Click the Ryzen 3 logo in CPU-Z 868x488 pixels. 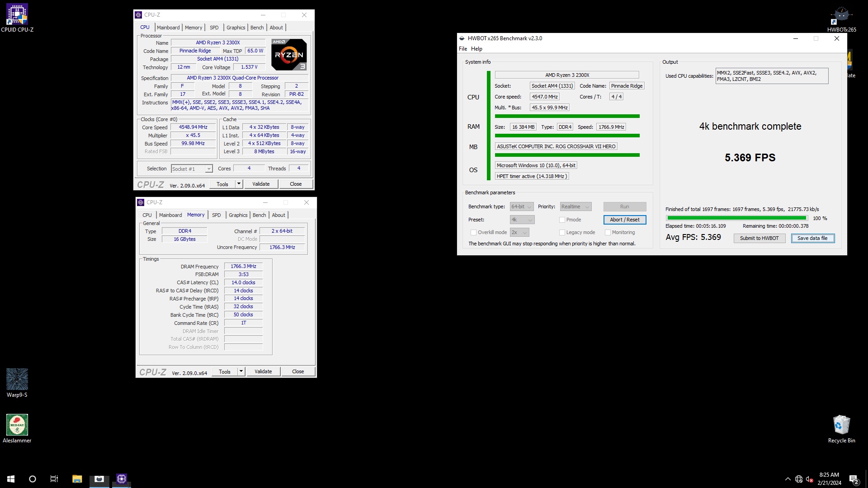point(289,54)
